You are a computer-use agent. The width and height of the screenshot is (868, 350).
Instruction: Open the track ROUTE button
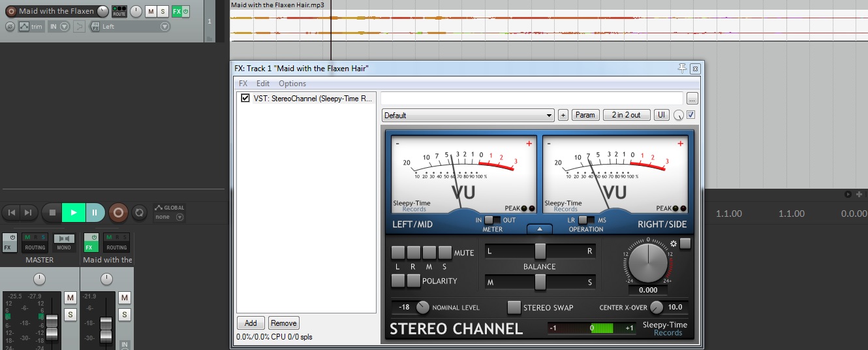click(119, 12)
